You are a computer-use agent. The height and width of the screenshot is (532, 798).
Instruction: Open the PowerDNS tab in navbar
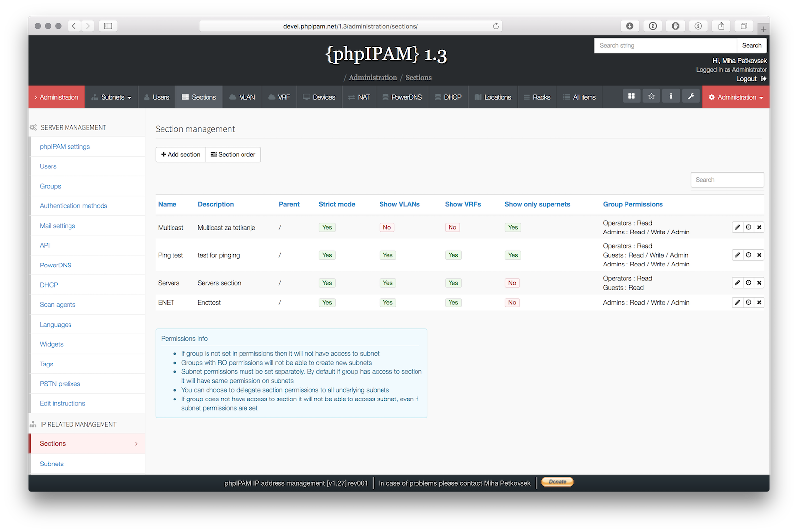402,97
